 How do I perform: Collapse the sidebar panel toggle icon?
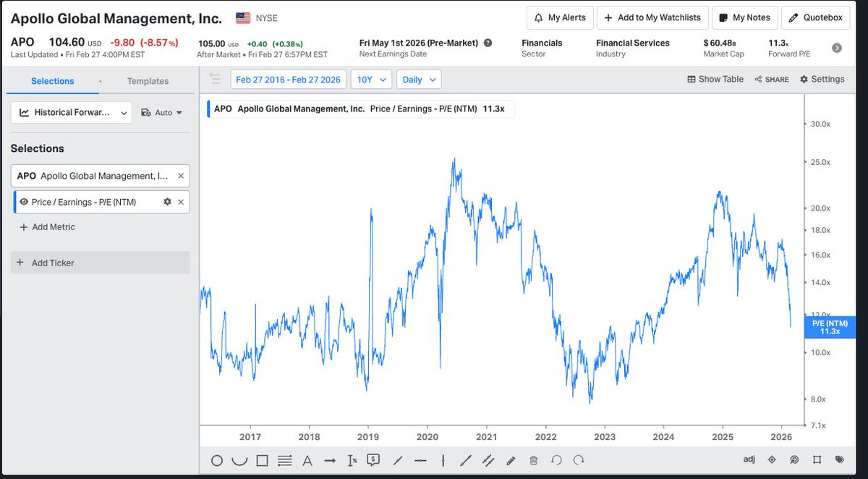[215, 78]
